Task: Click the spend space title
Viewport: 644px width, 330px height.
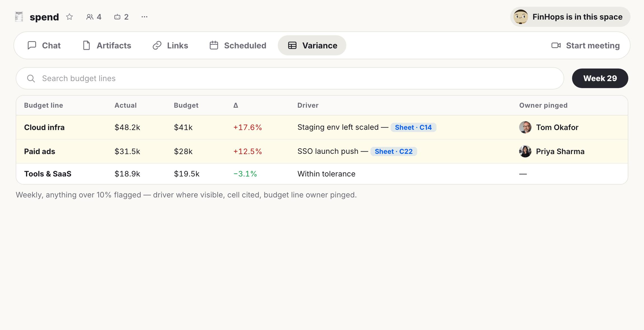Action: click(44, 17)
